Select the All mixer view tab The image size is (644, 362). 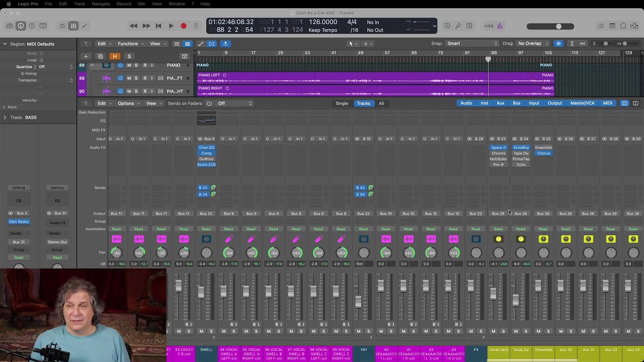pos(381,104)
